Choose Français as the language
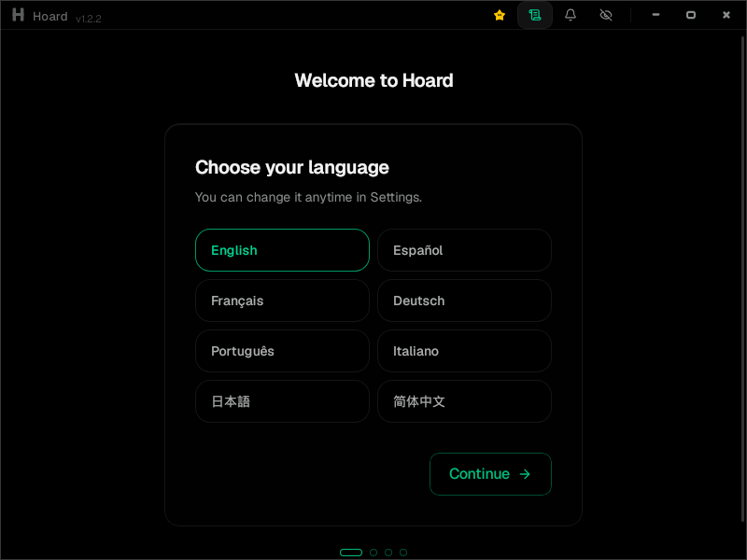 [282, 301]
